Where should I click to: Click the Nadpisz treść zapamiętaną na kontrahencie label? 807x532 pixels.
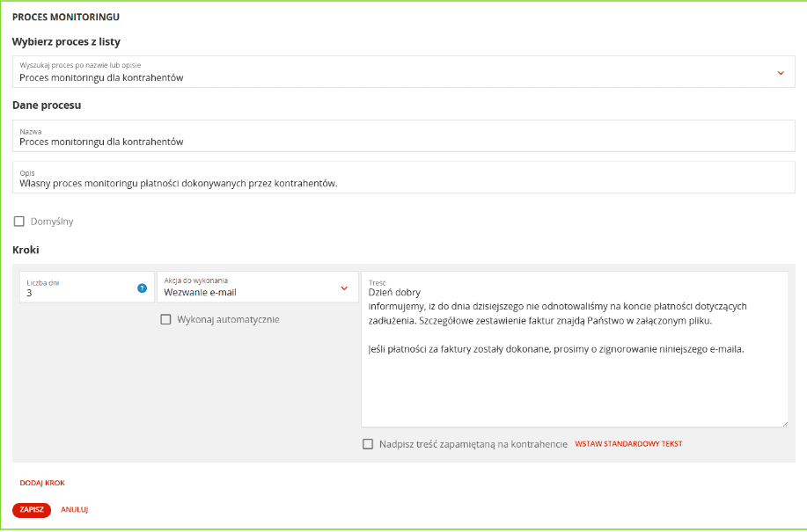click(x=473, y=444)
